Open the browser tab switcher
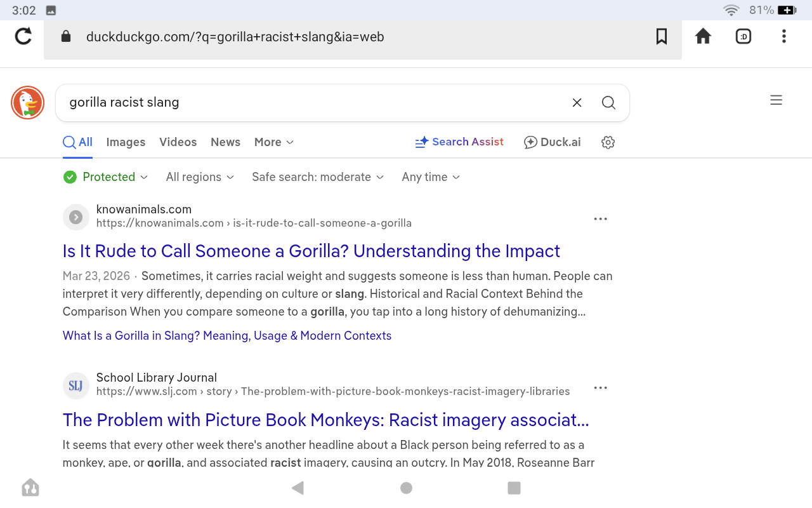 743,37
